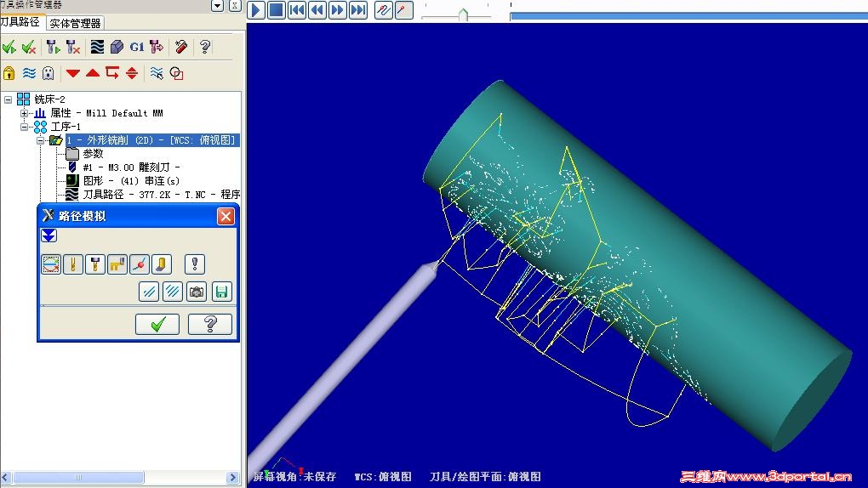This screenshot has height=488, width=868.
Task: Save backplot as geometry floppy disk button
Action: pyautogui.click(x=221, y=292)
